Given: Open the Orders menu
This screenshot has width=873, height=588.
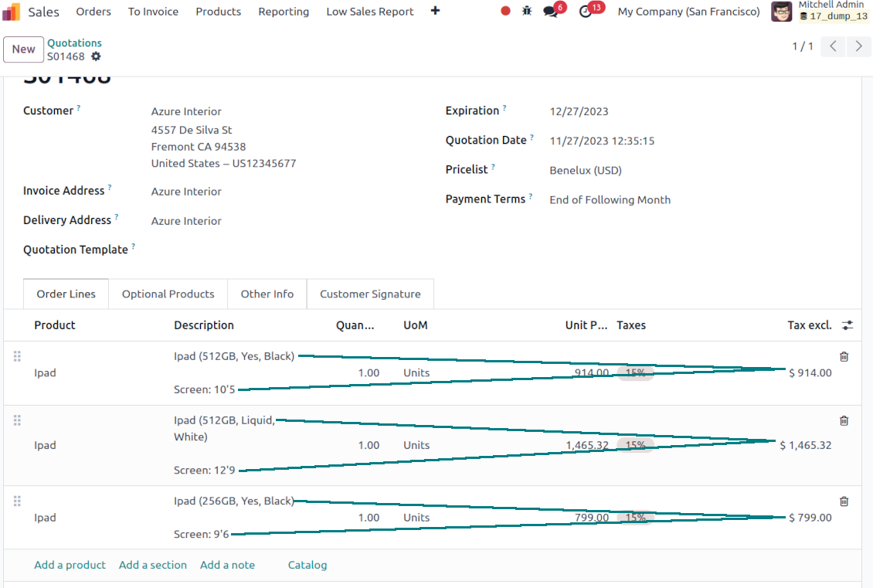Looking at the screenshot, I should point(93,12).
